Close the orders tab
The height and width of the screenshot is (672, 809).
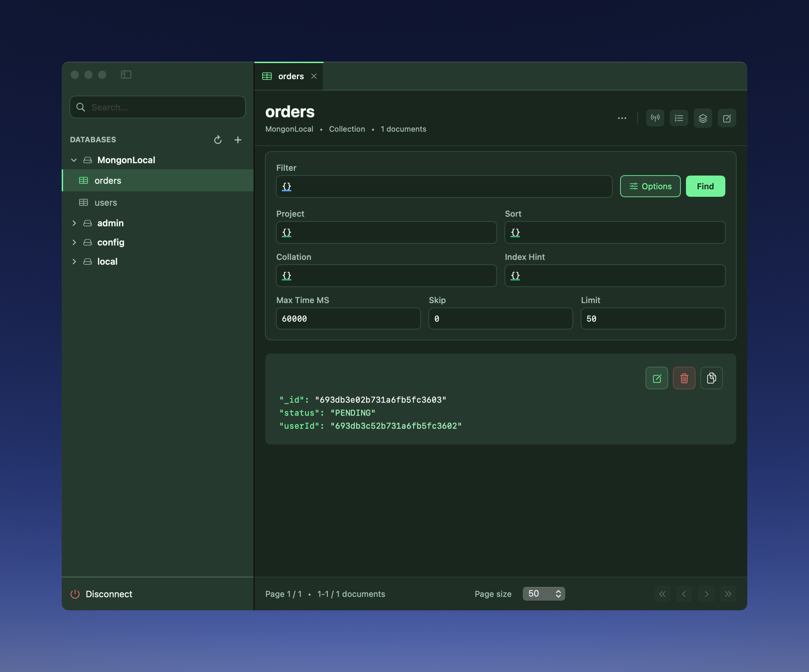[x=314, y=76]
